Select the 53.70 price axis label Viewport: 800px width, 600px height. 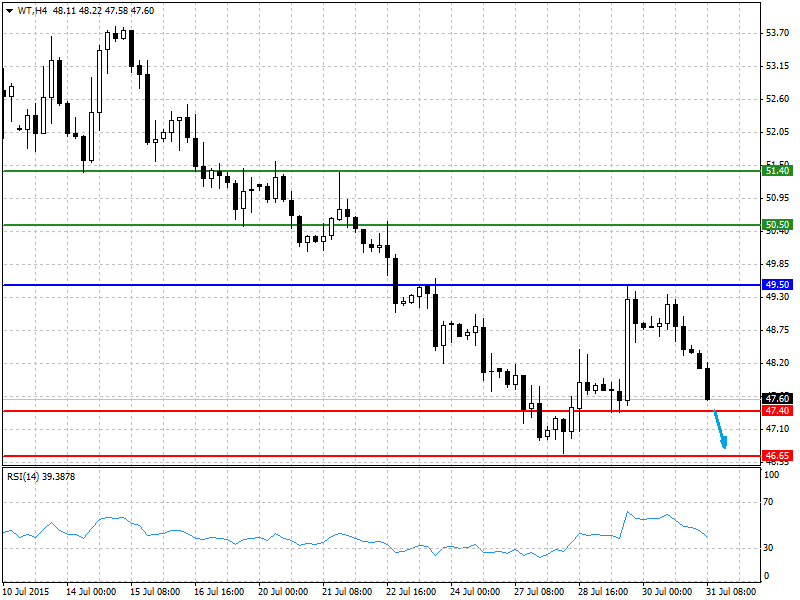778,33
